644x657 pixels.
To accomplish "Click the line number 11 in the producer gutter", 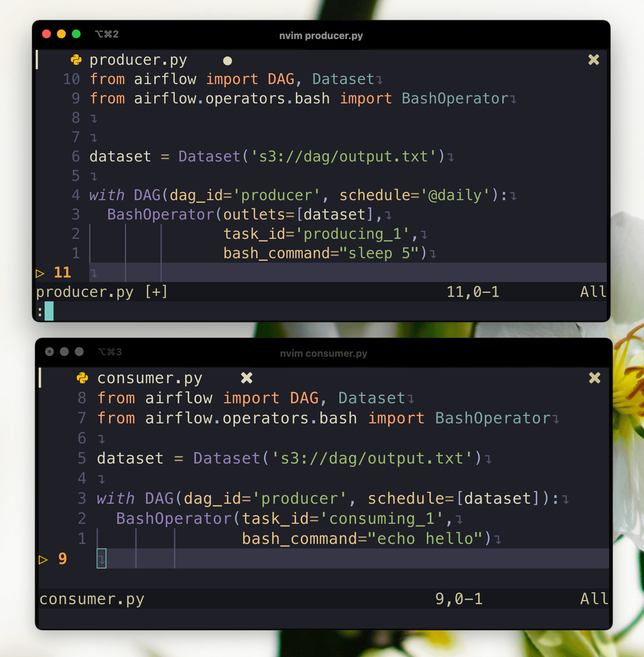I will pos(62,273).
